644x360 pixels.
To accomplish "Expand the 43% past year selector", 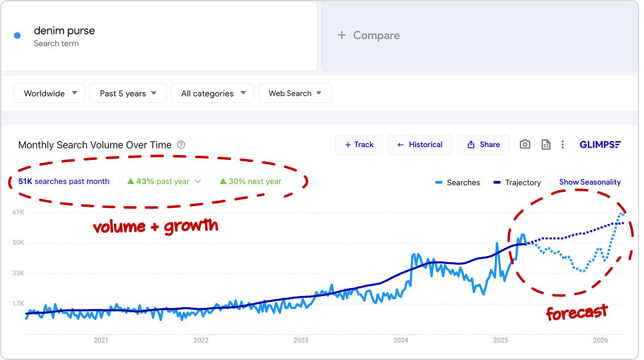I will [x=164, y=182].
